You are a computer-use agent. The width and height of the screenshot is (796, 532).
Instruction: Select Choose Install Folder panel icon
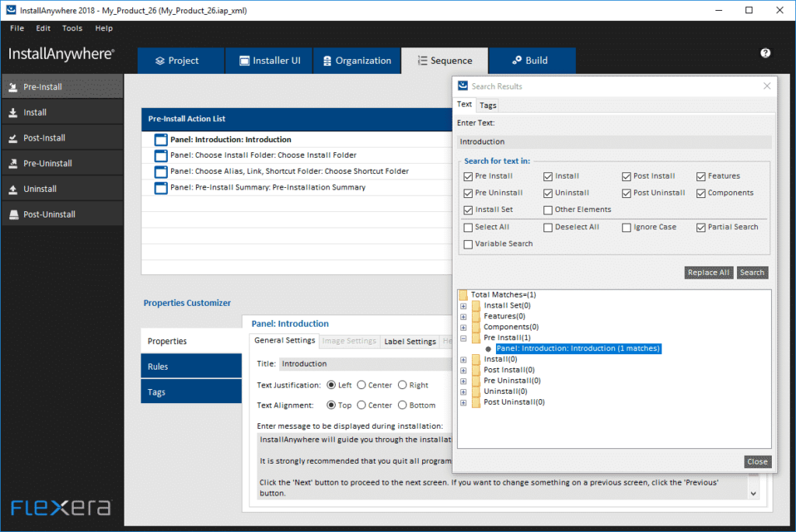(161, 155)
